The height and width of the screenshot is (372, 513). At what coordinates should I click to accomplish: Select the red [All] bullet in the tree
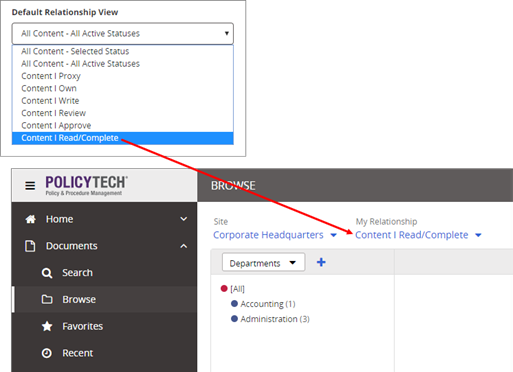click(x=224, y=288)
